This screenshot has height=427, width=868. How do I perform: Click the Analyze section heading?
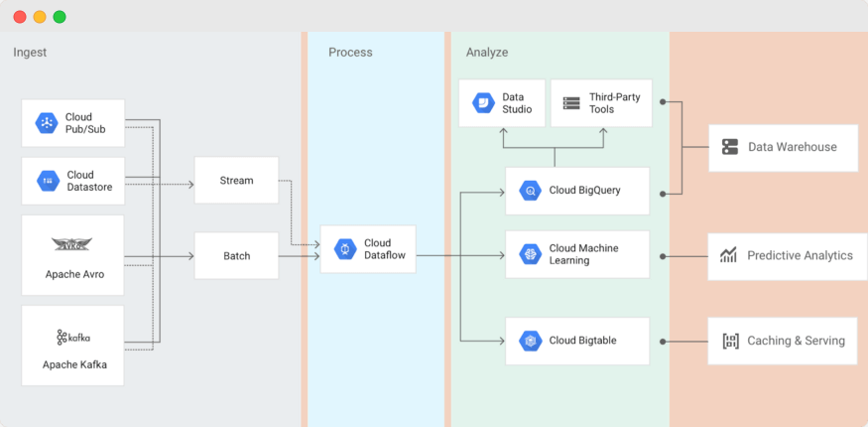coord(487,53)
